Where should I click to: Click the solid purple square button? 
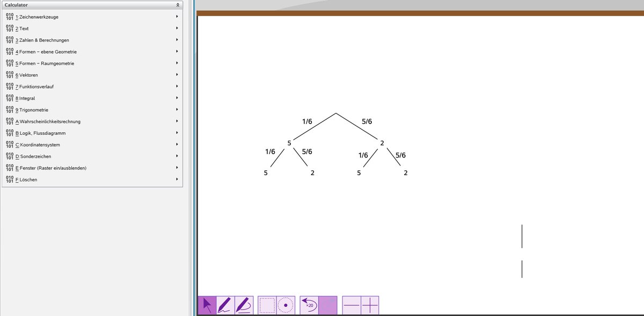pyautogui.click(x=328, y=305)
